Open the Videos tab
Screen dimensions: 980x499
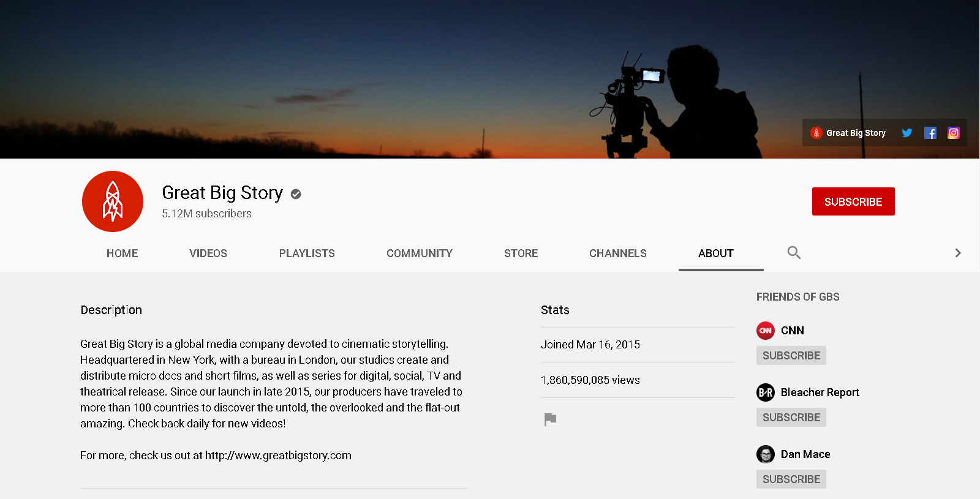pos(208,253)
